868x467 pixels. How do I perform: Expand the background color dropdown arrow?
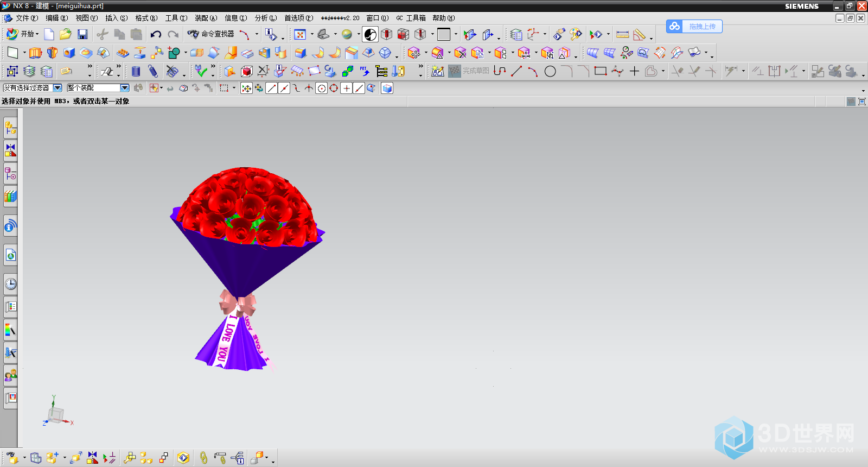click(456, 34)
